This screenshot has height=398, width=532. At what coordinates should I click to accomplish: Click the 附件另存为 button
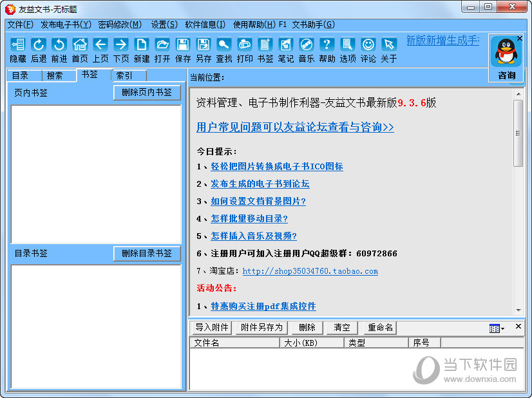(261, 327)
